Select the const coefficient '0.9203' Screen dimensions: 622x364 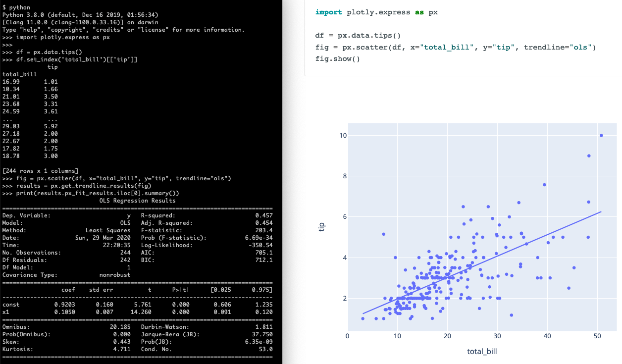pyautogui.click(x=64, y=305)
